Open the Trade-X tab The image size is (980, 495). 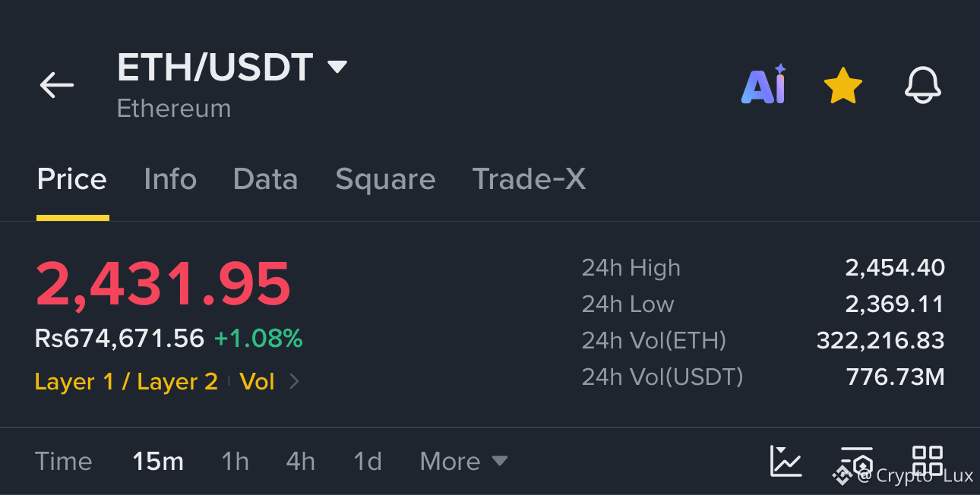(529, 179)
